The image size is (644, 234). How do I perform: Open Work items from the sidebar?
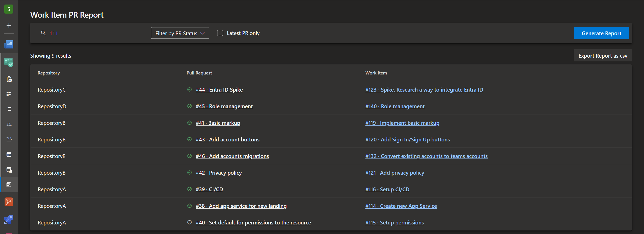(9, 79)
